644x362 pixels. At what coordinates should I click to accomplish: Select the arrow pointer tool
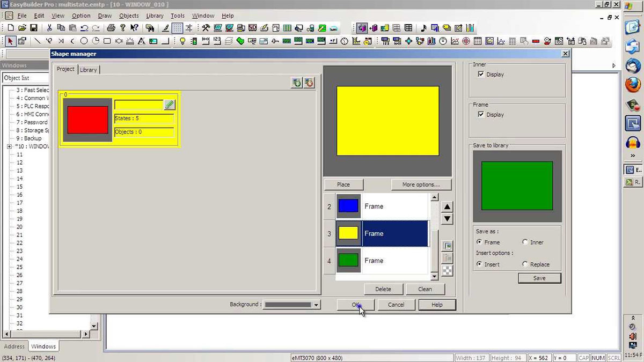click(x=11, y=41)
